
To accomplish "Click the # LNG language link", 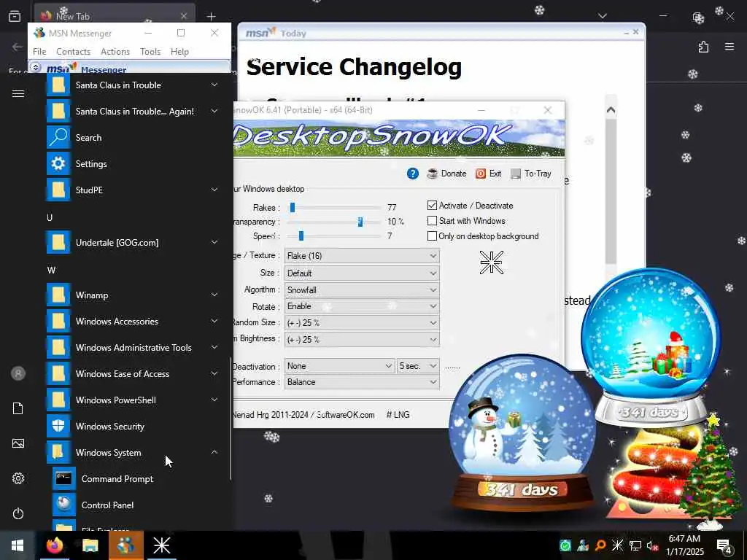I will 398,415.
